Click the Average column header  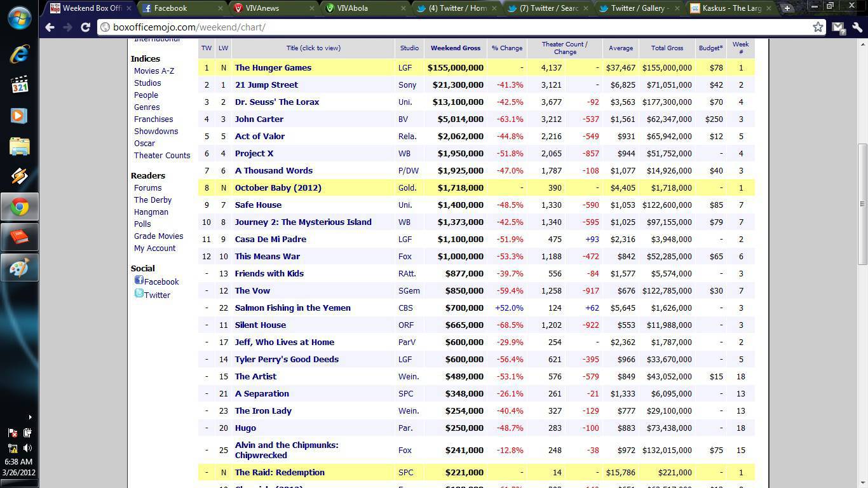(x=621, y=48)
